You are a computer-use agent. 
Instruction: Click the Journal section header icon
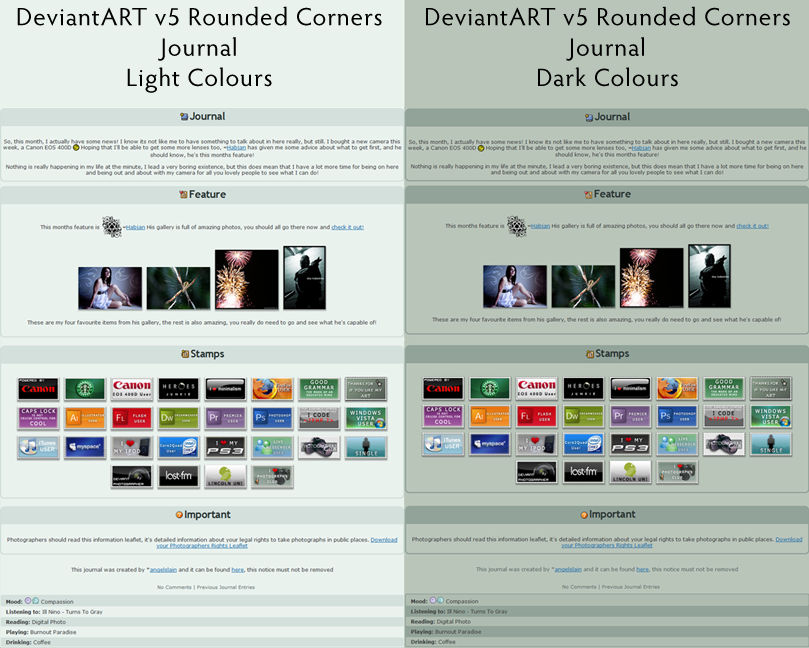(x=182, y=116)
